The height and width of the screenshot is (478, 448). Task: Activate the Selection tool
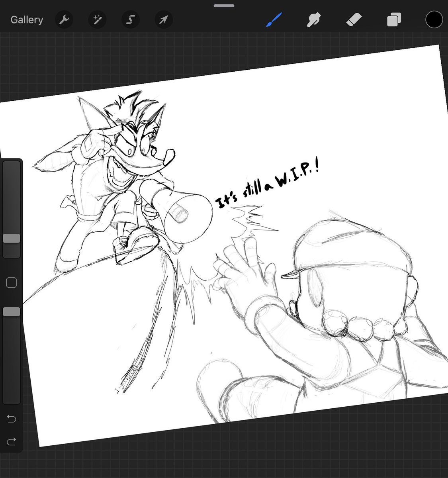[x=130, y=20]
